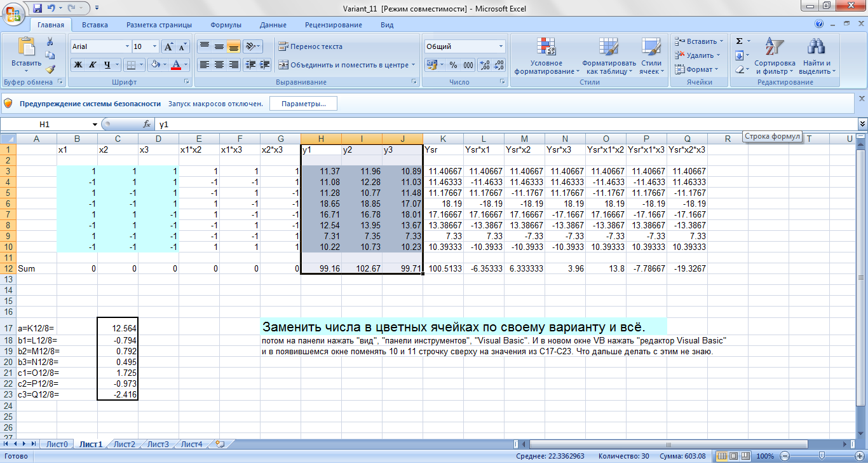Switch to Вид ribbon tab

tap(387, 25)
